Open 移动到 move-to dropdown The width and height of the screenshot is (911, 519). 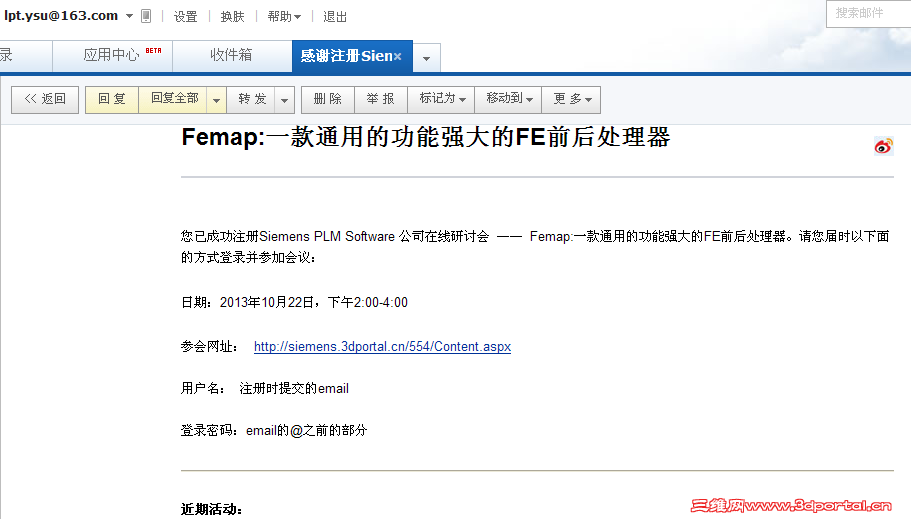click(x=508, y=99)
